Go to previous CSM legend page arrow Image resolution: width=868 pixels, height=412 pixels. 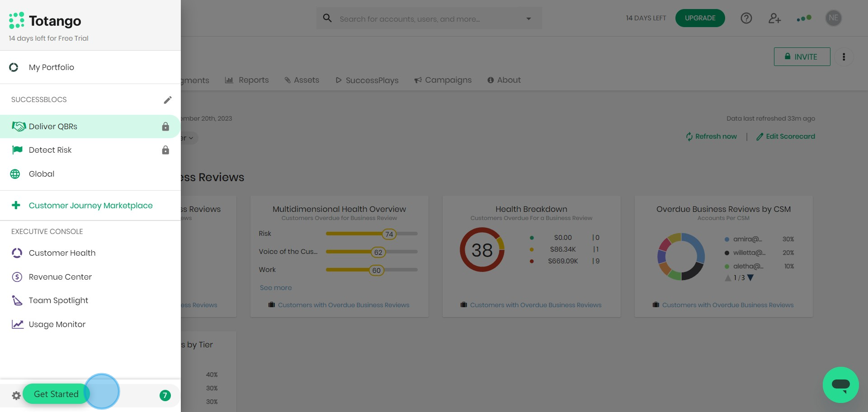pos(728,278)
